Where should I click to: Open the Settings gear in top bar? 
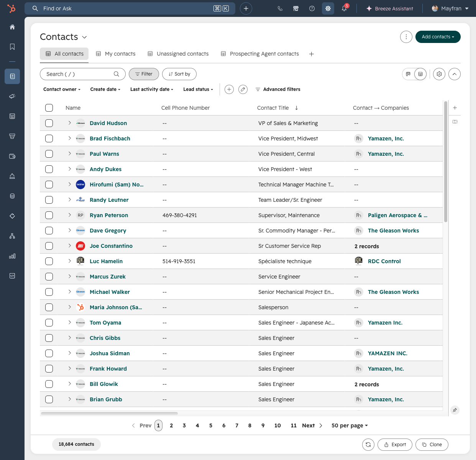(x=328, y=8)
